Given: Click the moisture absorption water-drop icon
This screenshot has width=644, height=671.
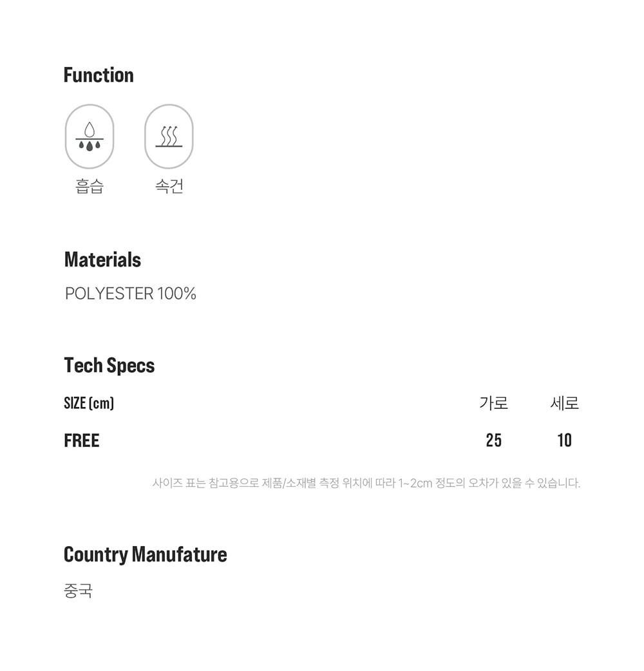Looking at the screenshot, I should pos(90,137).
